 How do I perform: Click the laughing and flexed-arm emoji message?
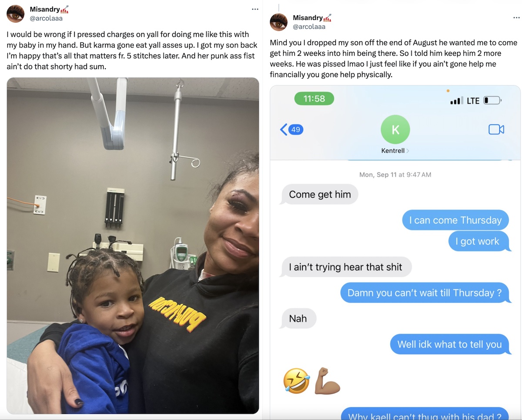click(x=311, y=380)
